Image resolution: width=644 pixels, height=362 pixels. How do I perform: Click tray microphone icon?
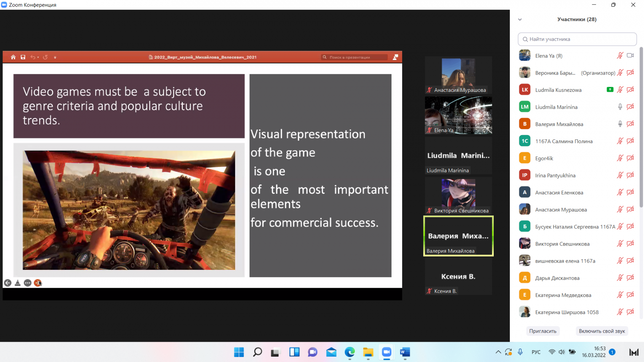[520, 352]
